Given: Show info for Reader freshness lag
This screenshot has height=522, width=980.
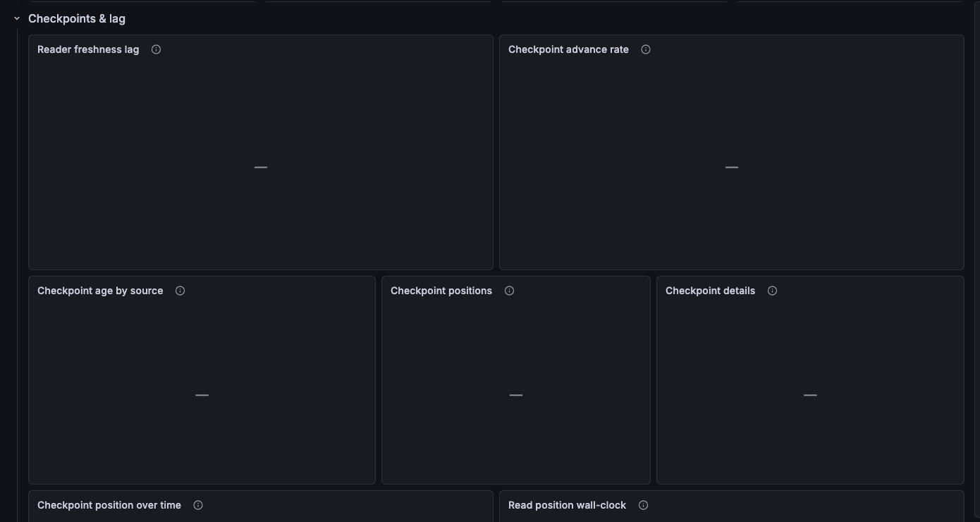Looking at the screenshot, I should (x=157, y=49).
